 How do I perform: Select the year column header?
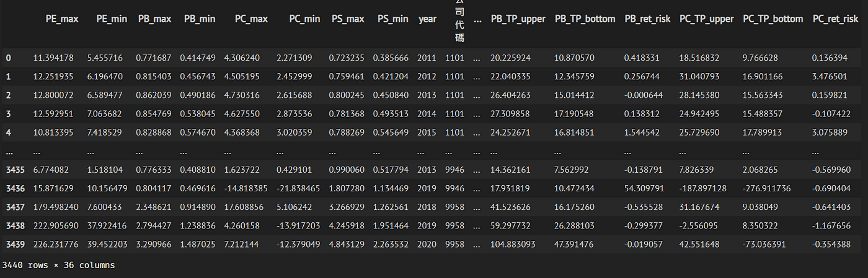click(427, 19)
